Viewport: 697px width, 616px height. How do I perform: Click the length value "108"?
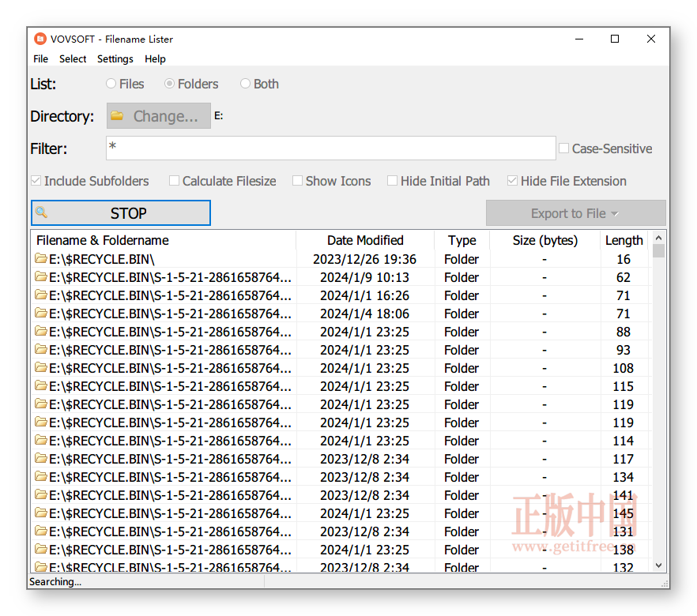click(x=624, y=368)
